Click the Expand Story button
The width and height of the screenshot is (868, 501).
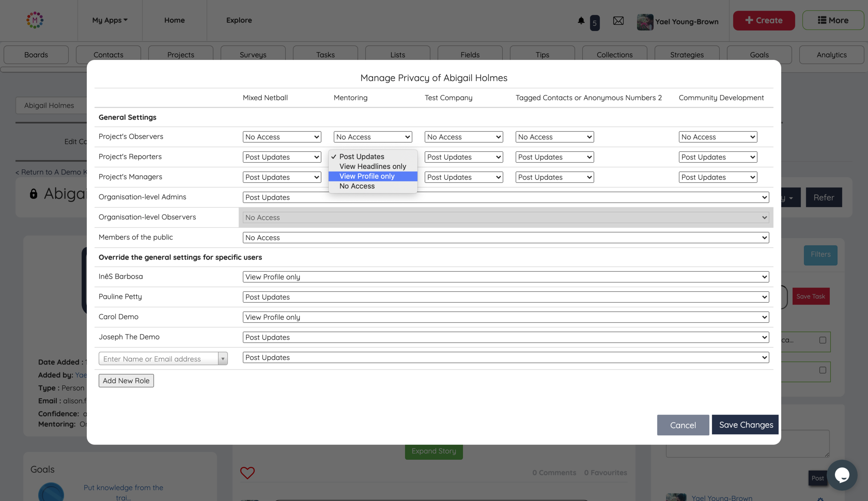pyautogui.click(x=434, y=451)
